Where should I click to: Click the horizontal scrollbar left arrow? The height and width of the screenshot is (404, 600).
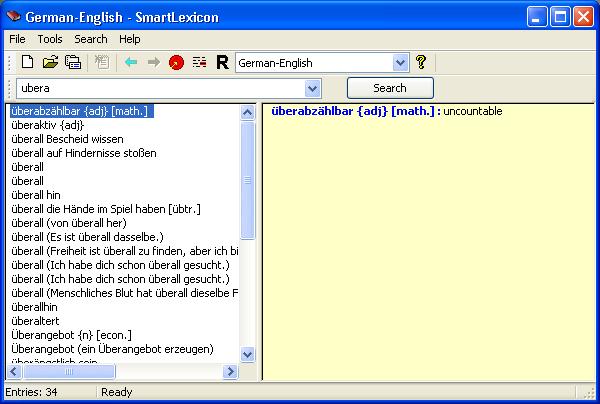(x=14, y=371)
